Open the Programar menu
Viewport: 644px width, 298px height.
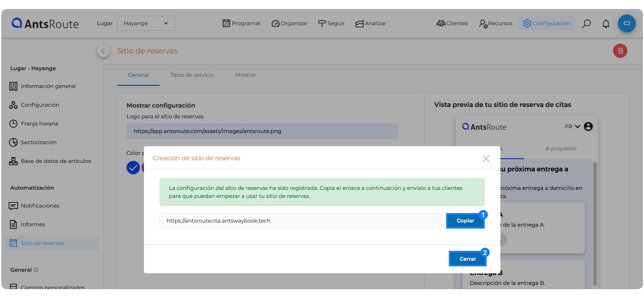coord(241,23)
